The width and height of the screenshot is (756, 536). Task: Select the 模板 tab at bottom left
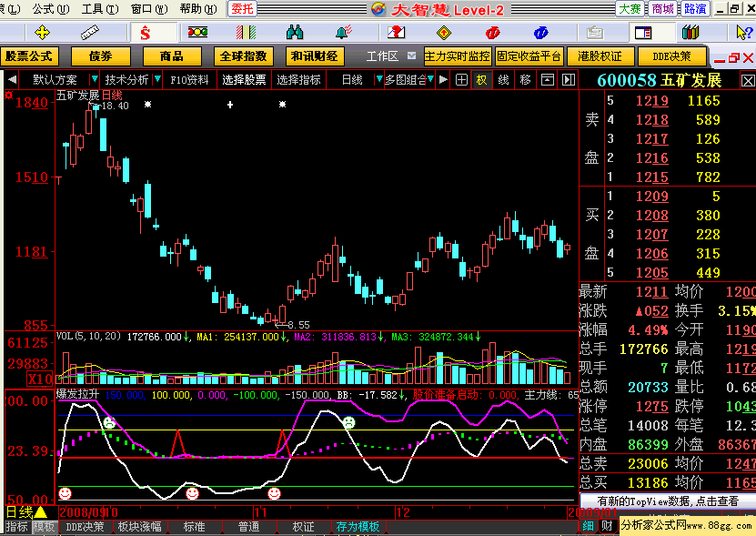click(x=44, y=527)
